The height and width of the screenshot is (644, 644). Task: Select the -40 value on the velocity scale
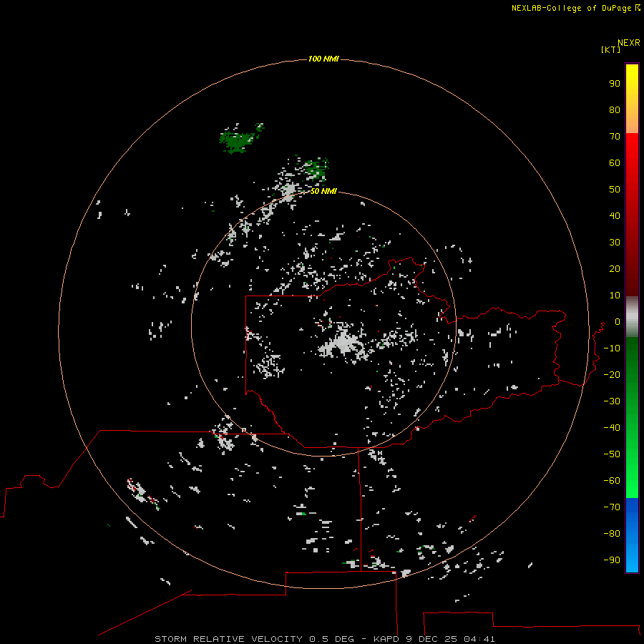612,428
